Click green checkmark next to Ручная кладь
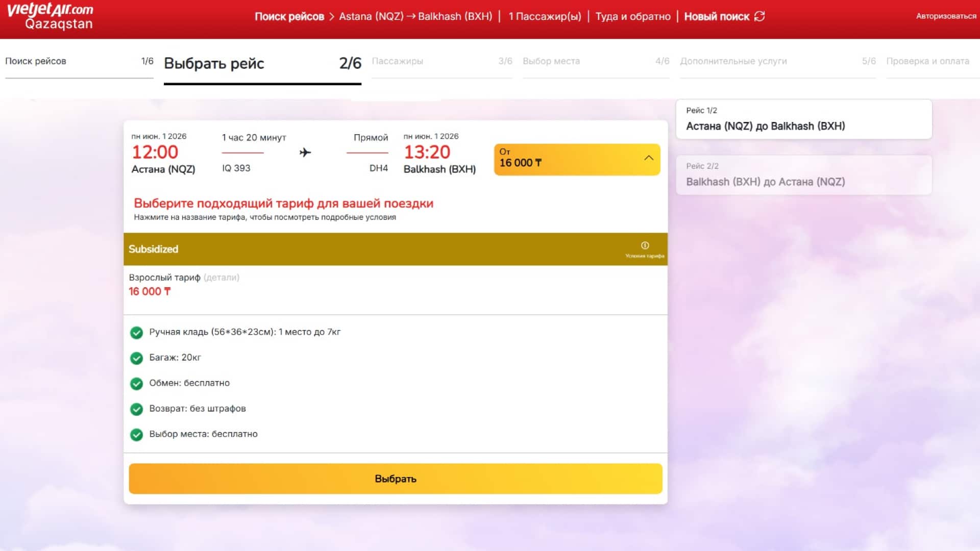Viewport: 980px width, 551px height. pyautogui.click(x=136, y=333)
